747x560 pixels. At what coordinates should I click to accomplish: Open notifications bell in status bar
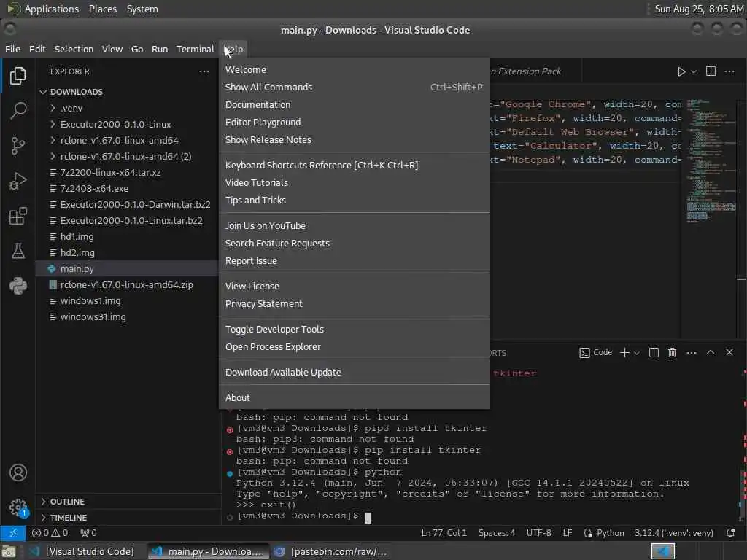point(730,533)
